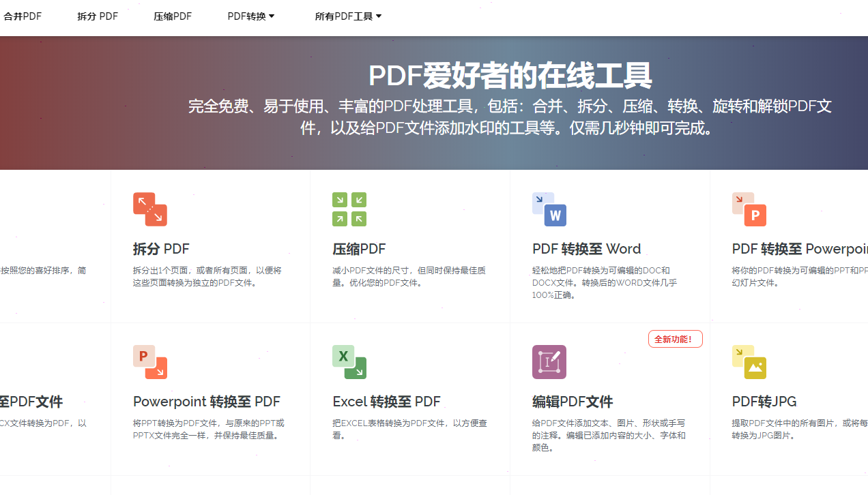The height and width of the screenshot is (495, 868).
Task: Click the 压缩PDF green compress icon
Action: coord(349,209)
